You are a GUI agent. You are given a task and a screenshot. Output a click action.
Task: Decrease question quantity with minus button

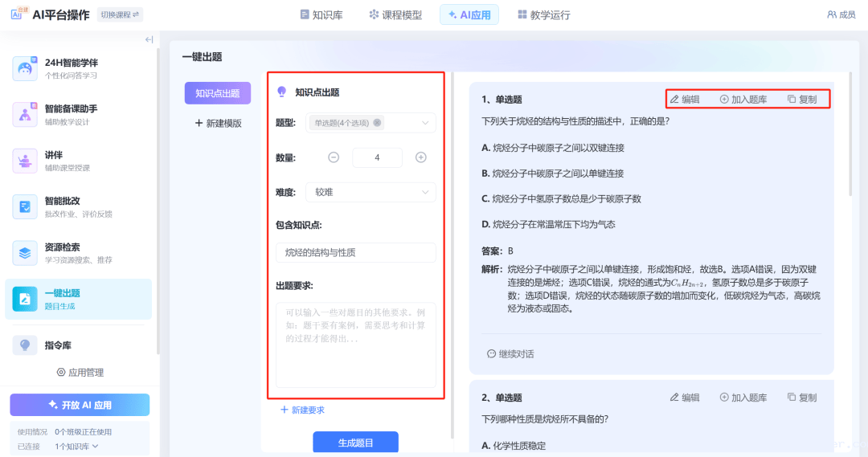(x=334, y=157)
